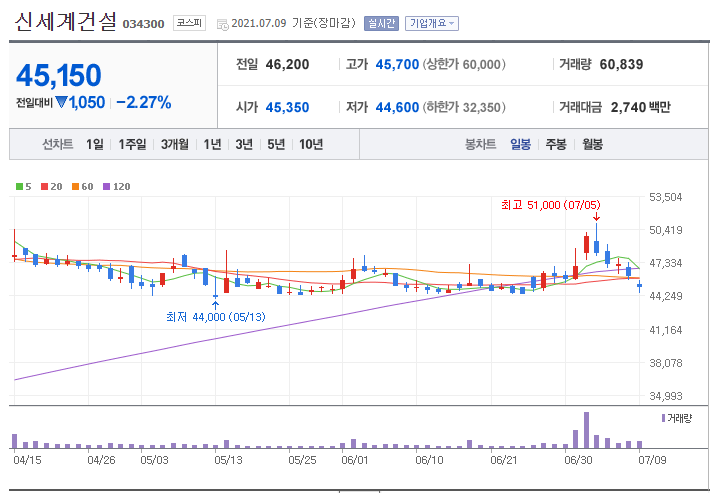The image size is (710, 493).
Task: Click the green 5-day average legend swatch
Action: pyautogui.click(x=19, y=187)
